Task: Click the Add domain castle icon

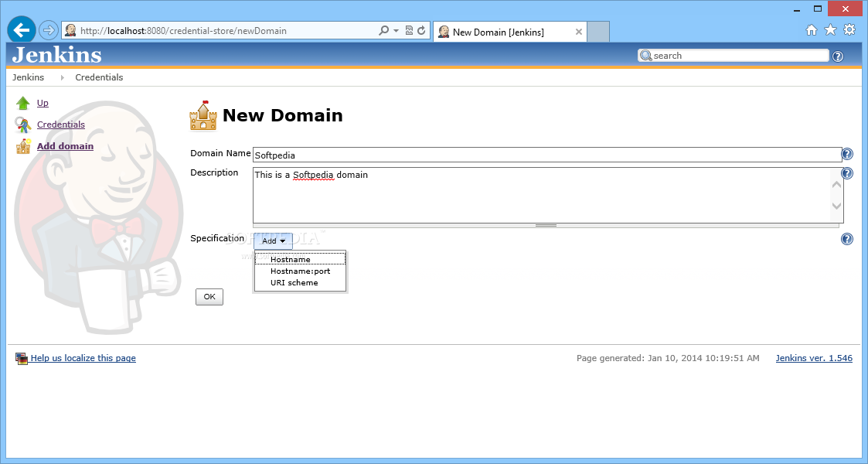Action: coord(23,146)
